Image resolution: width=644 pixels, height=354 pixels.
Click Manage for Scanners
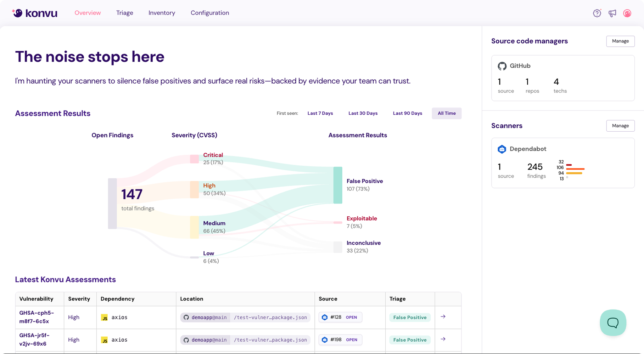coord(620,126)
